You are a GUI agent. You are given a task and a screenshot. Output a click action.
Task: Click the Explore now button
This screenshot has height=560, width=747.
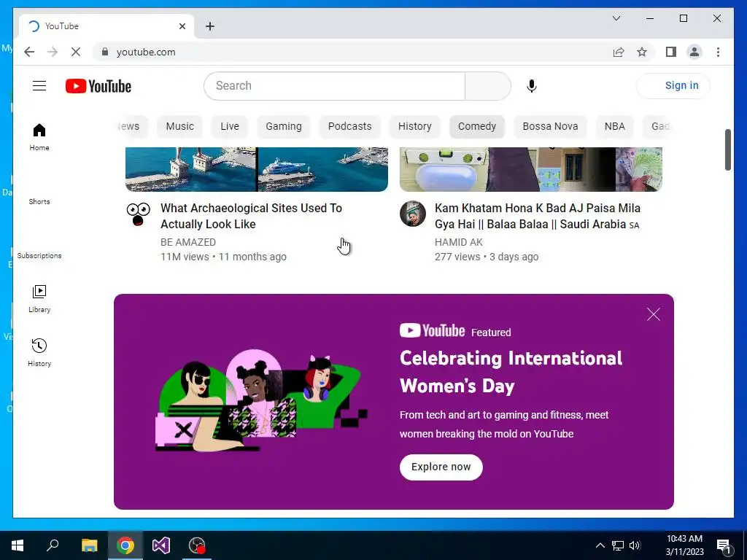pyautogui.click(x=441, y=467)
